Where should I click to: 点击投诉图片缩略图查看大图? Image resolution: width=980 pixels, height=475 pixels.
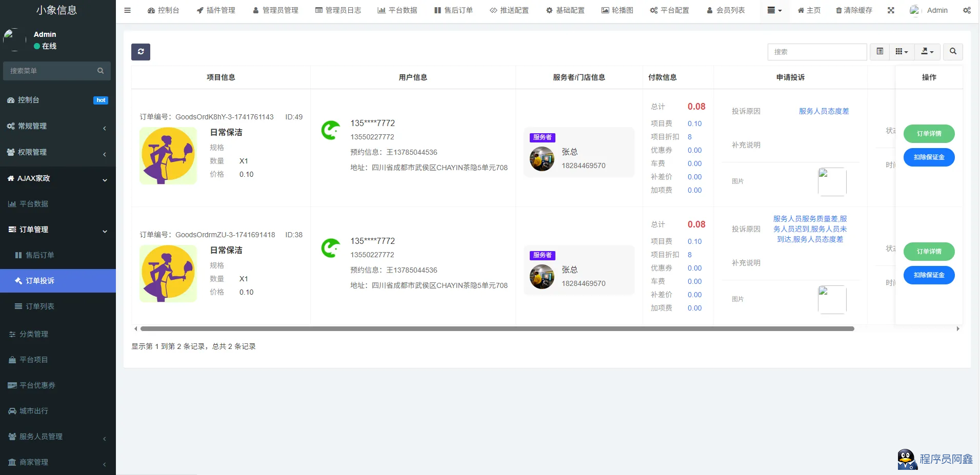pos(831,181)
